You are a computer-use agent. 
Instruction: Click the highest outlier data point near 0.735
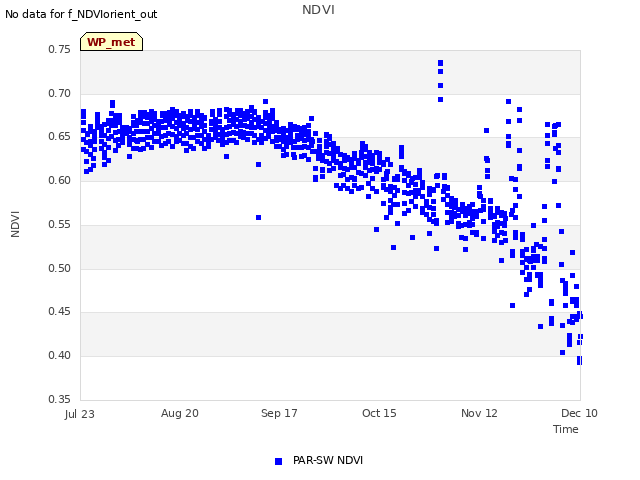pos(440,63)
